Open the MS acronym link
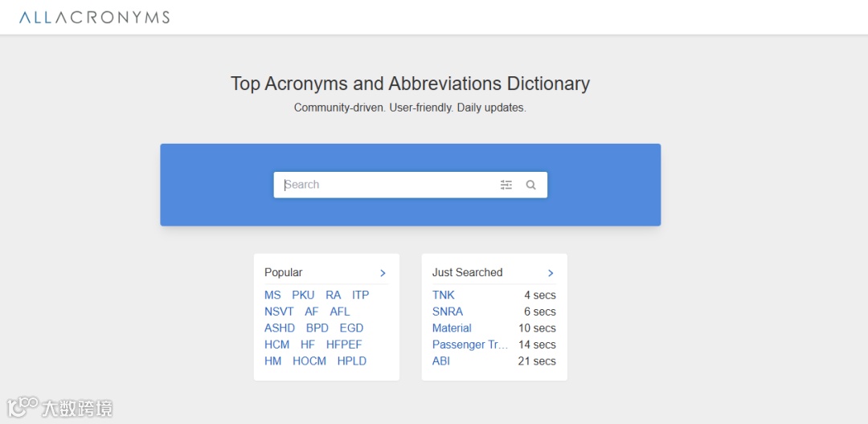The height and width of the screenshot is (424, 868). point(272,296)
